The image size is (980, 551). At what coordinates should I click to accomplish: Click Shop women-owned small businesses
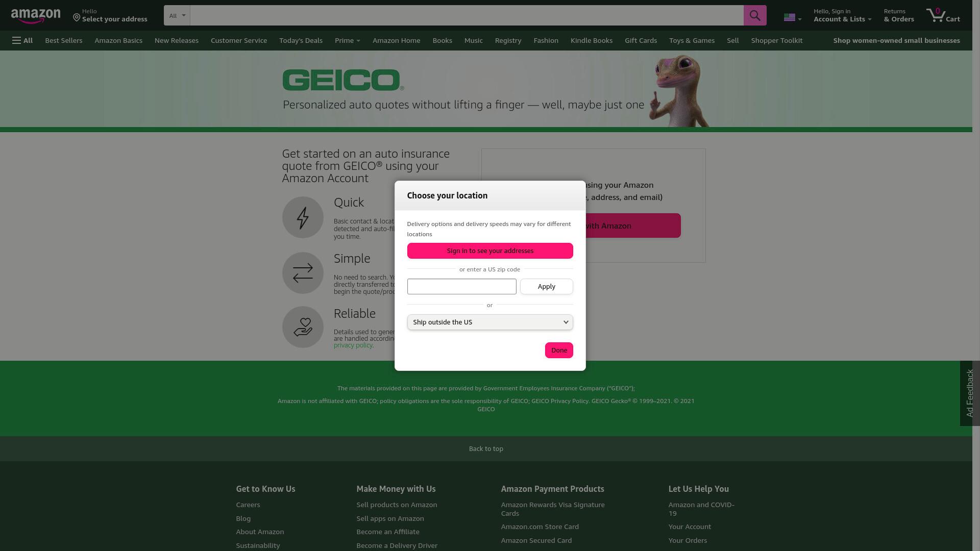896,40
